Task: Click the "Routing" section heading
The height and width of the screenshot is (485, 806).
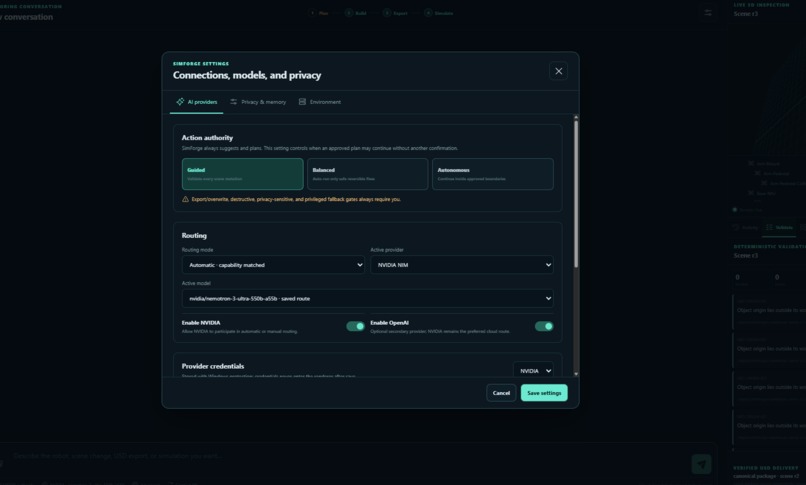Action: pyautogui.click(x=194, y=235)
